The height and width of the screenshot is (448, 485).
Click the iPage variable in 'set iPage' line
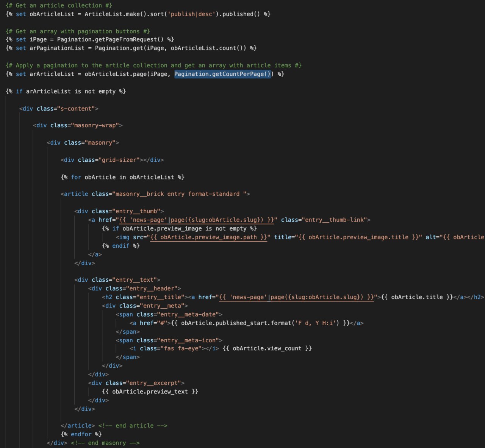pos(38,39)
